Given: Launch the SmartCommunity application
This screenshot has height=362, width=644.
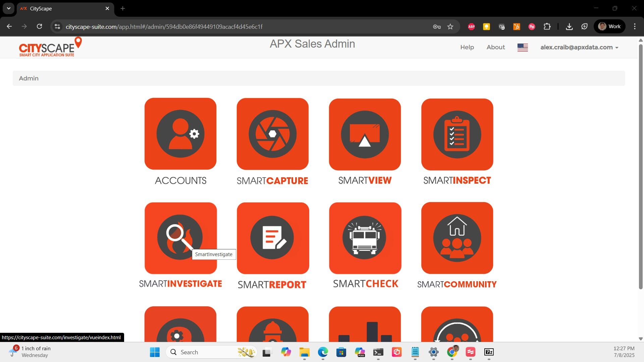Looking at the screenshot, I should point(457,238).
